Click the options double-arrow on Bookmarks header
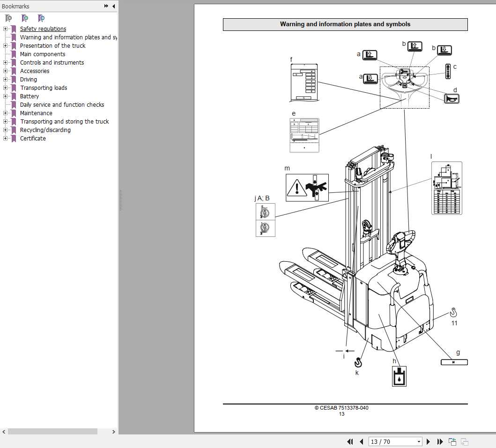This screenshot has height=448, width=496. 106,6
